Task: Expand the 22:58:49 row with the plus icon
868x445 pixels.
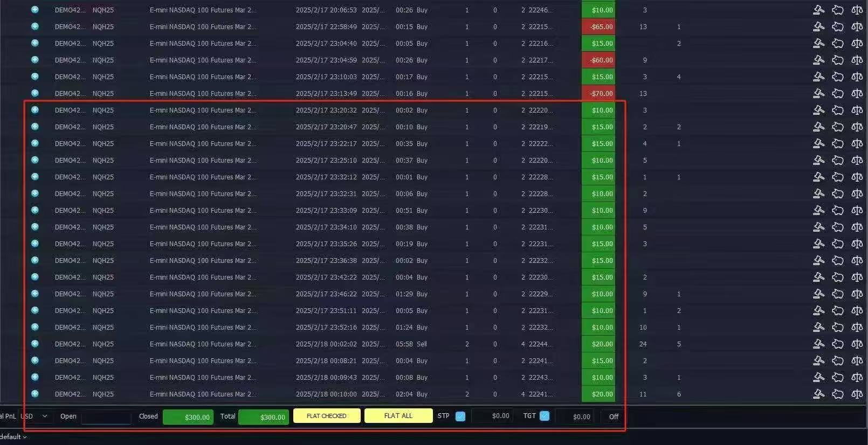Action: point(35,26)
